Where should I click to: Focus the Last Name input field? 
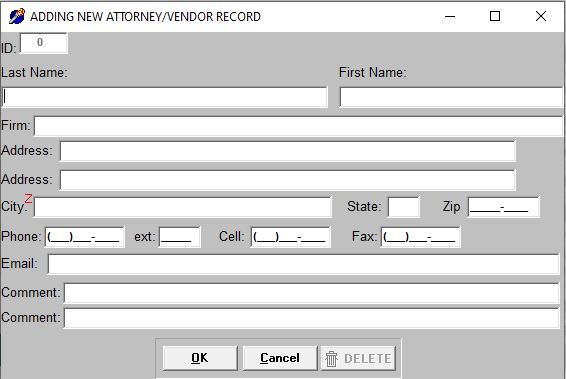[165, 97]
